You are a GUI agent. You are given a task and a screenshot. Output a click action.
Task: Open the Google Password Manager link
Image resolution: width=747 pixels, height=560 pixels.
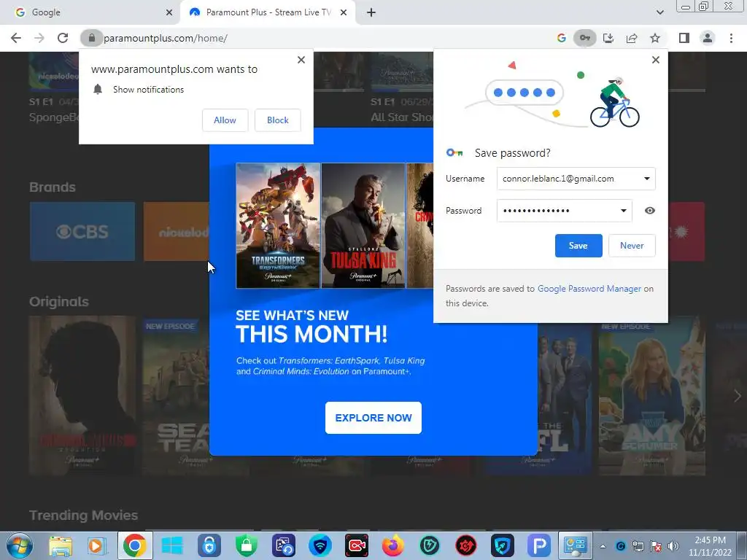pyautogui.click(x=589, y=289)
